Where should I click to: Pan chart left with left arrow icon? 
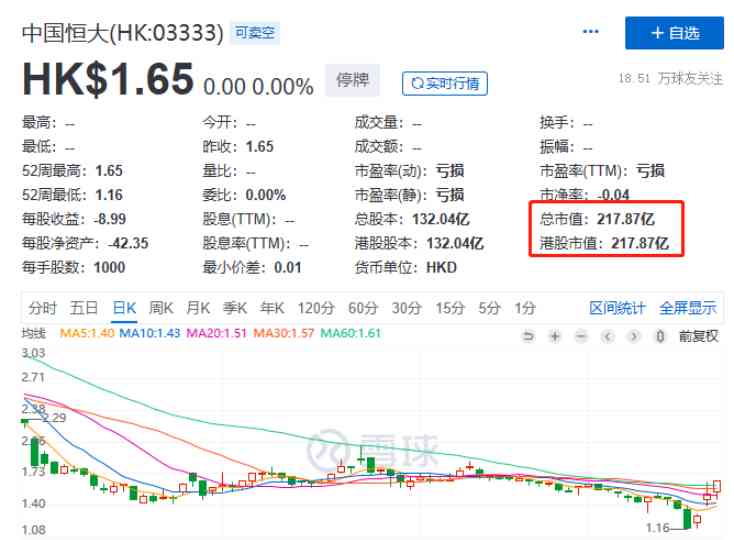(608, 336)
